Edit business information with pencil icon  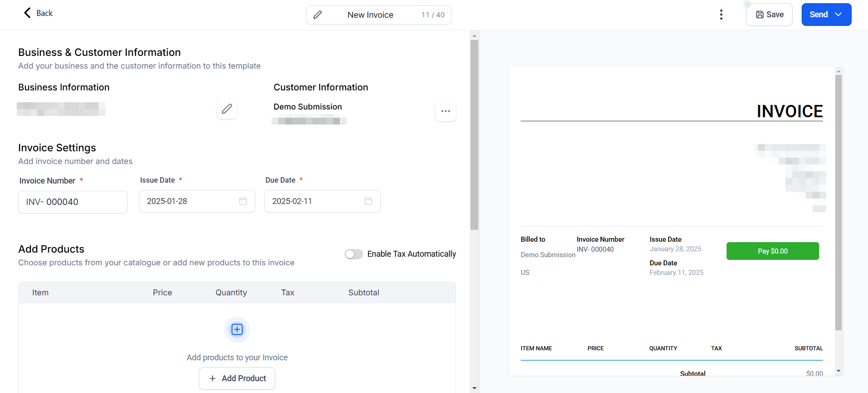pyautogui.click(x=227, y=109)
